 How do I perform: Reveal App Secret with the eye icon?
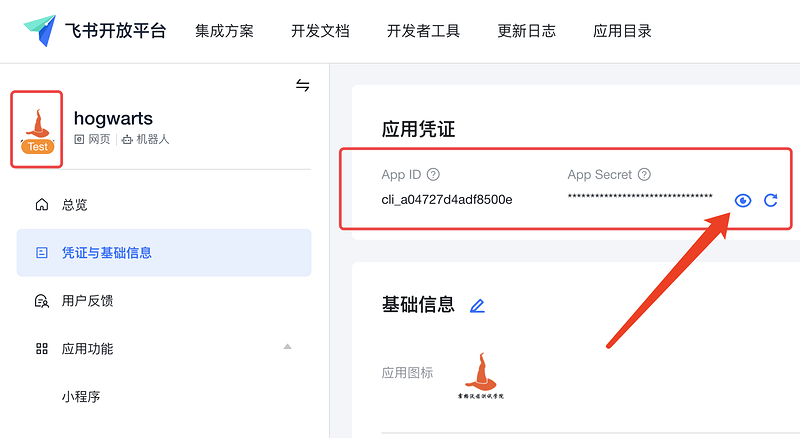742,200
